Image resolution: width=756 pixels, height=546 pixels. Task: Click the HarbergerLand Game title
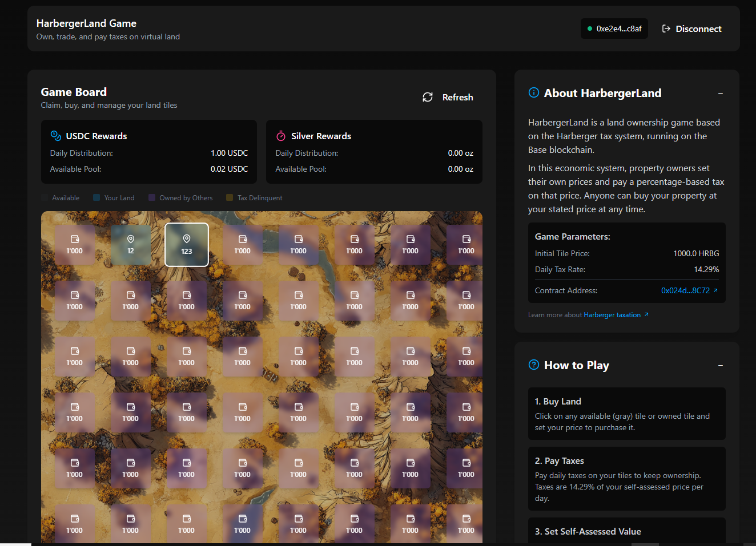point(86,23)
